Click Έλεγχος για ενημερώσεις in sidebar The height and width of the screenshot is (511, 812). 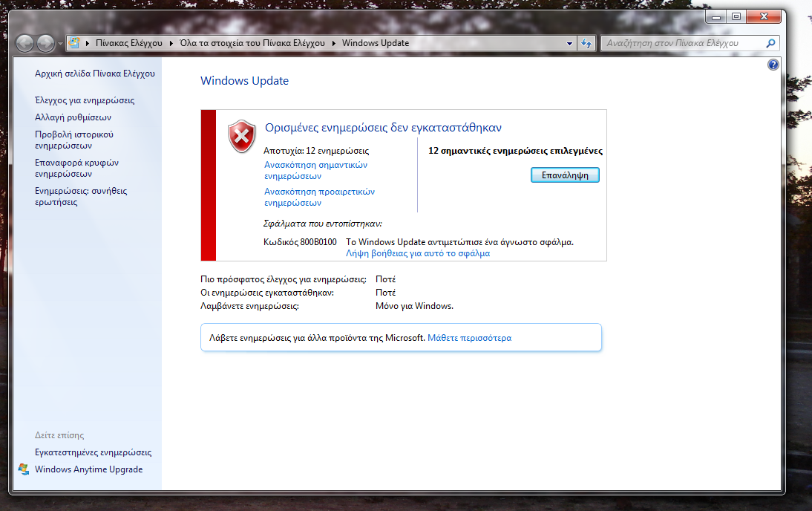tap(85, 100)
